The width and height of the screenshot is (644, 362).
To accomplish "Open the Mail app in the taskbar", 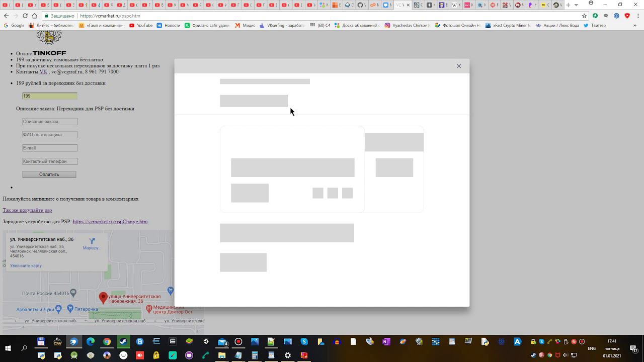I will 222,342.
